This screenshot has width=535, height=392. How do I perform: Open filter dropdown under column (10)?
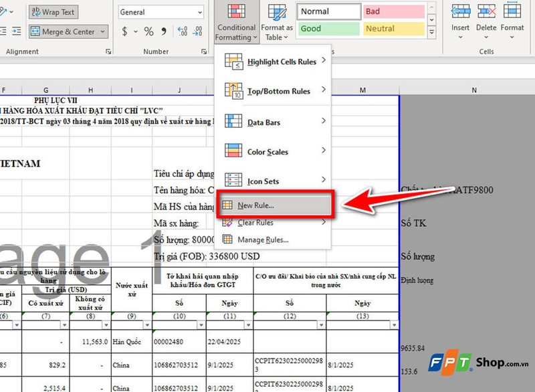tap(201, 325)
